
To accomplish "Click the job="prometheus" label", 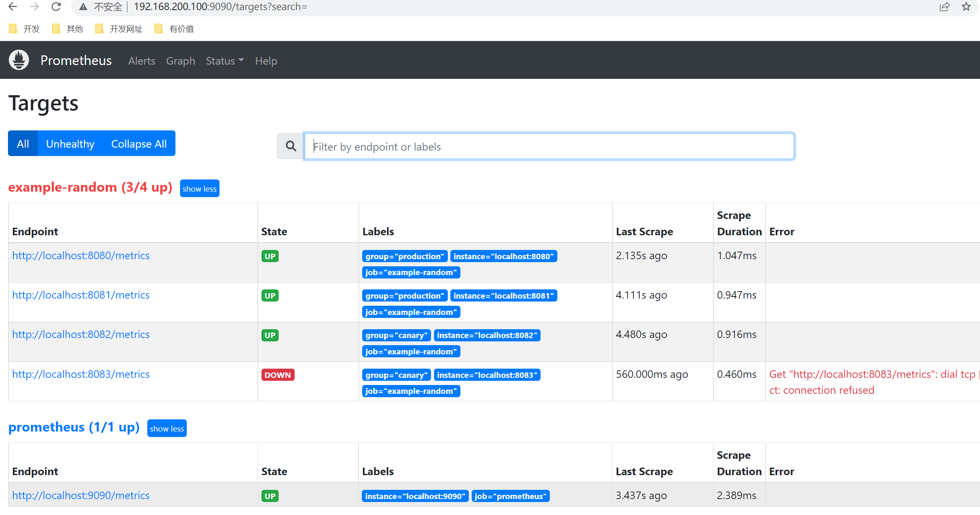I will tap(510, 496).
